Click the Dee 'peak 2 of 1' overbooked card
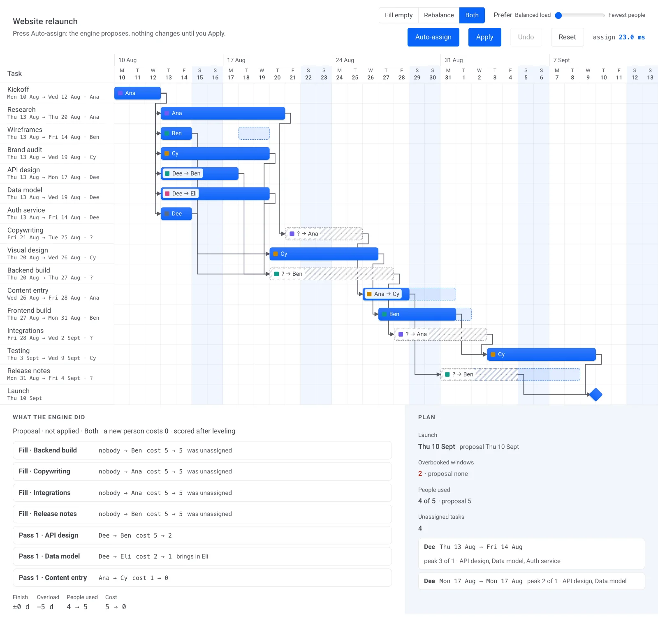 (x=531, y=581)
